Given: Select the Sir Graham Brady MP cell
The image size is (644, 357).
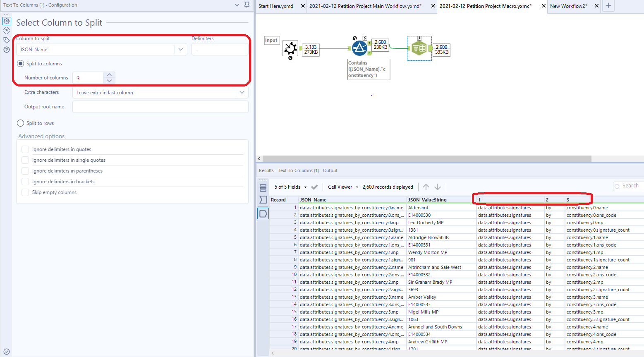Looking at the screenshot, I should [x=441, y=282].
